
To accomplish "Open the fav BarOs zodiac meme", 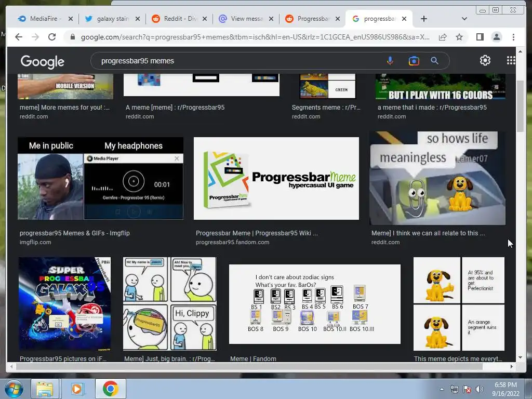I will 315,304.
